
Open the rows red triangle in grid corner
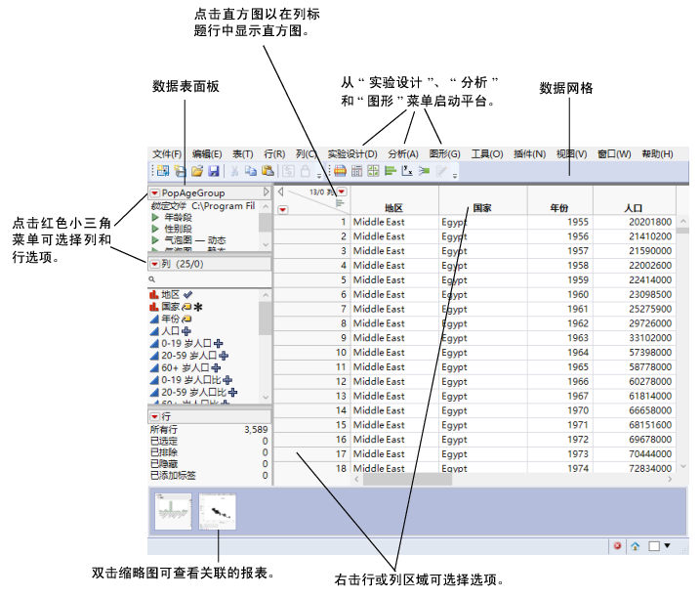[283, 209]
